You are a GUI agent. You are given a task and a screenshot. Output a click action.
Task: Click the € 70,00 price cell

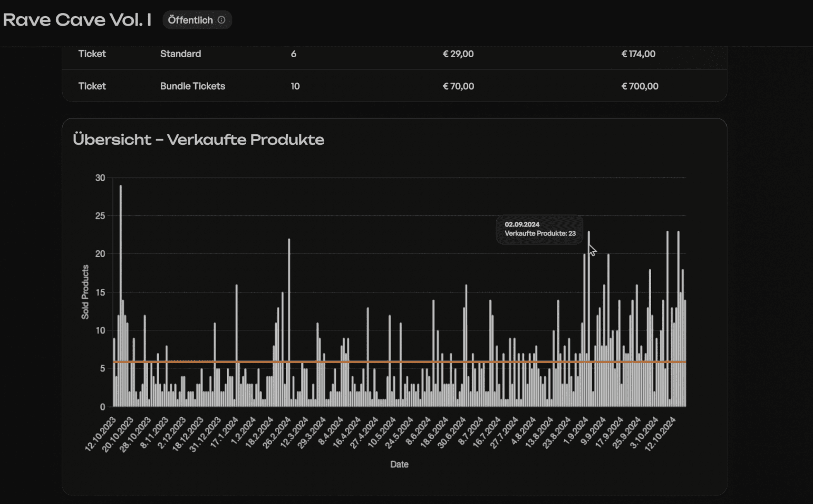(x=458, y=86)
